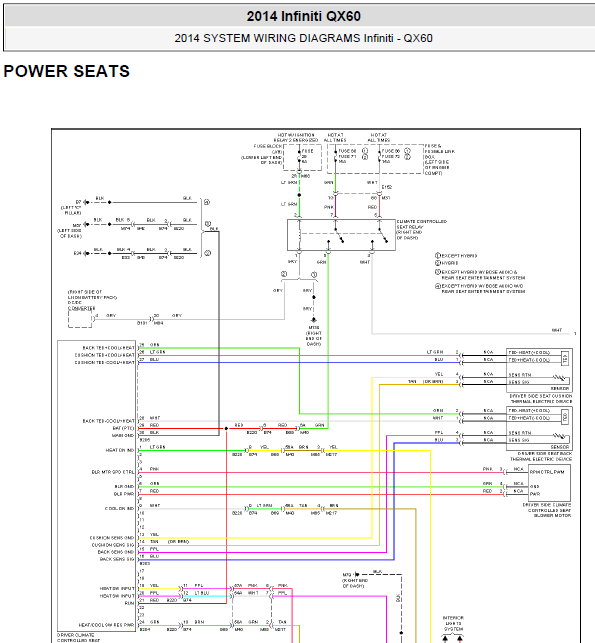The height and width of the screenshot is (643, 595).
Task: Select legend note 3 about Bose audio & rear entertainment
Action: point(480,275)
